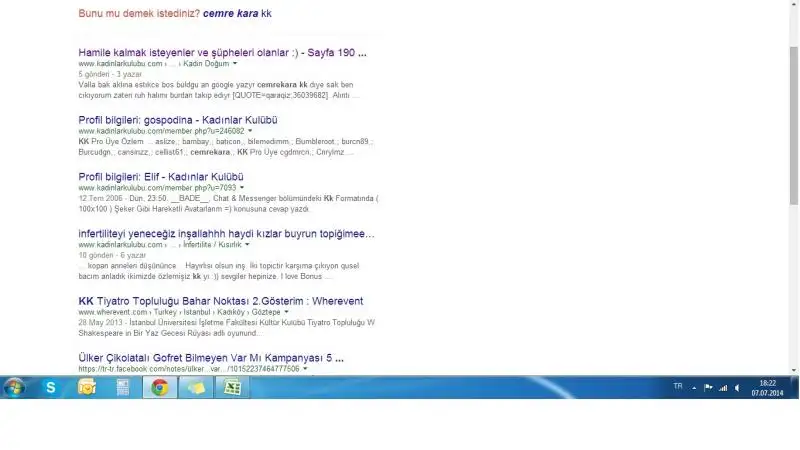Click the TR language indicator

click(x=678, y=388)
